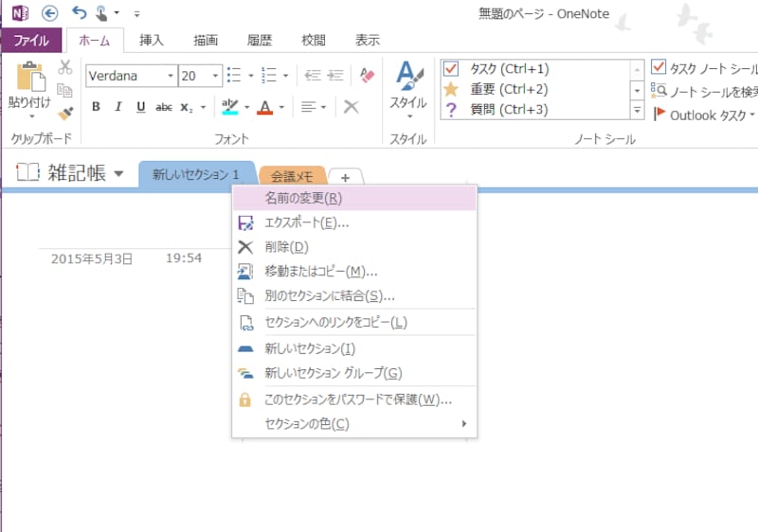Open Quick Access Toolbar customize arrow

[136, 14]
